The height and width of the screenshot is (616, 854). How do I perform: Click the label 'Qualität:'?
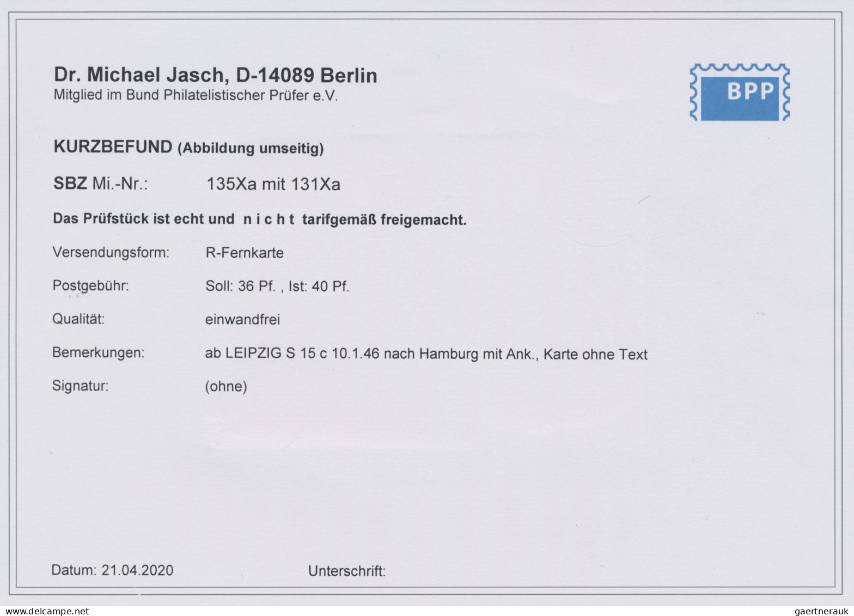pos(78,319)
